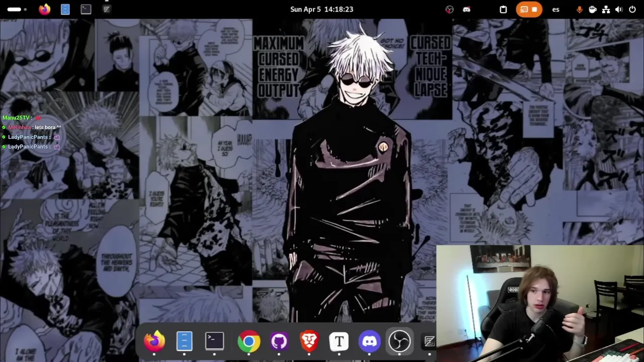Stop screen sharing via the orange indicator
The image size is (644, 362).
tap(529, 9)
